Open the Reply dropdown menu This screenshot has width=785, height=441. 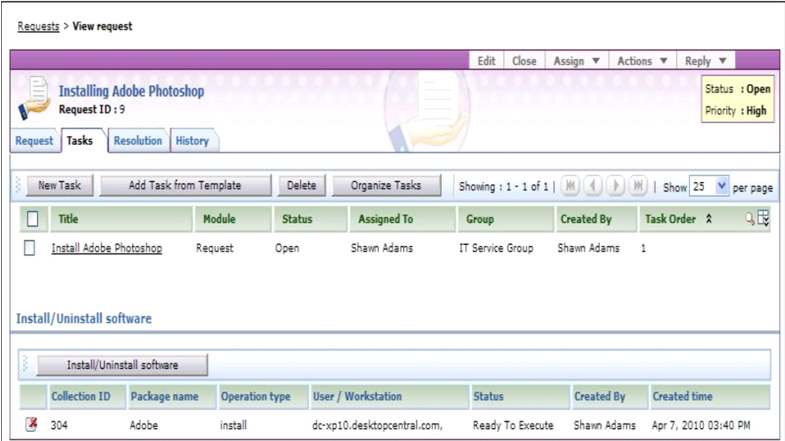point(706,61)
